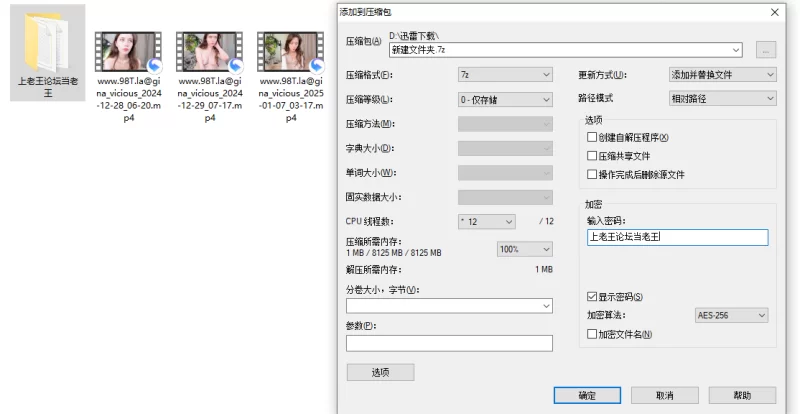Viewport: 800px width, 414px height.
Task: Toggle the 加密文件名 checkbox
Action: [591, 333]
